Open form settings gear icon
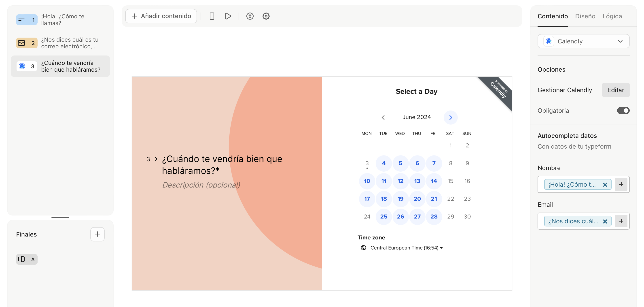This screenshot has width=644, height=307. tap(266, 16)
